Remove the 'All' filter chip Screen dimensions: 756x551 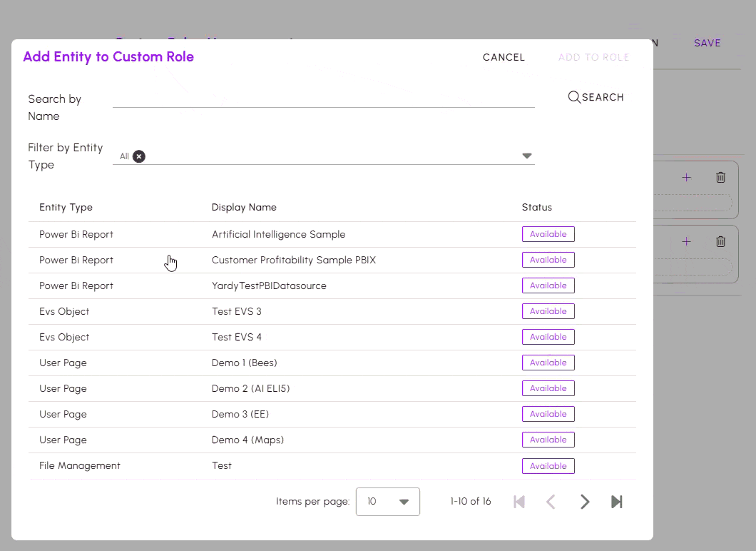[x=139, y=156]
